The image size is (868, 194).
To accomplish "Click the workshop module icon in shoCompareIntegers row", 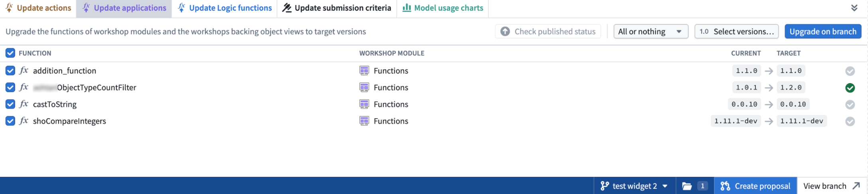I will coord(364,121).
